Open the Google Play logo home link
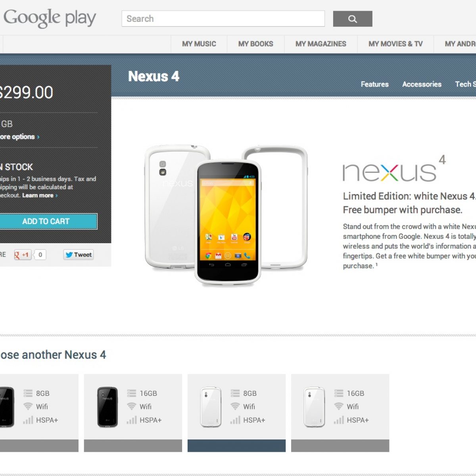This screenshot has width=476, height=476. coord(50,18)
